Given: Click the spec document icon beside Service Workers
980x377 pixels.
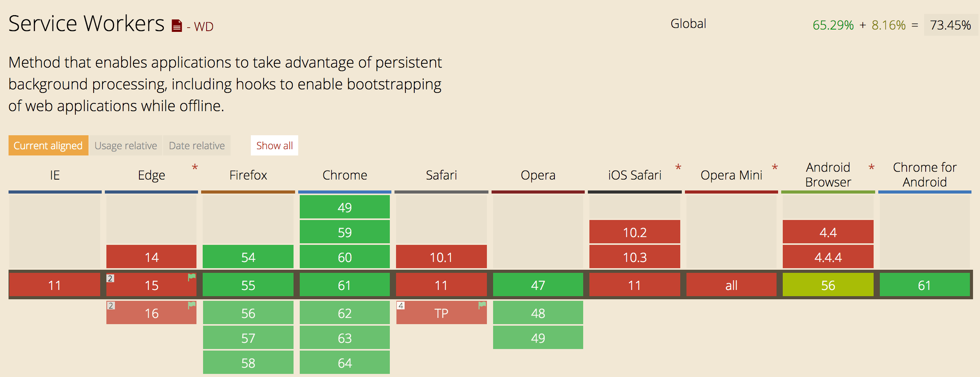Looking at the screenshot, I should 177,26.
